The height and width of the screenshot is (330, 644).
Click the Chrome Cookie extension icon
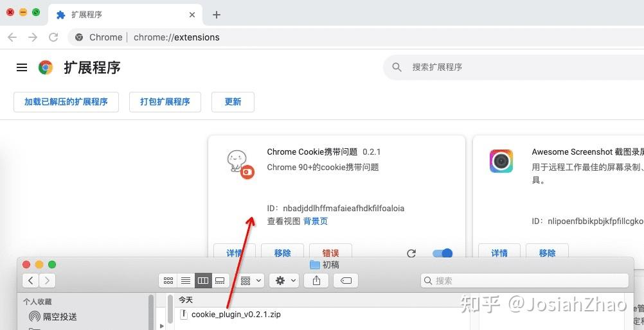coord(240,164)
